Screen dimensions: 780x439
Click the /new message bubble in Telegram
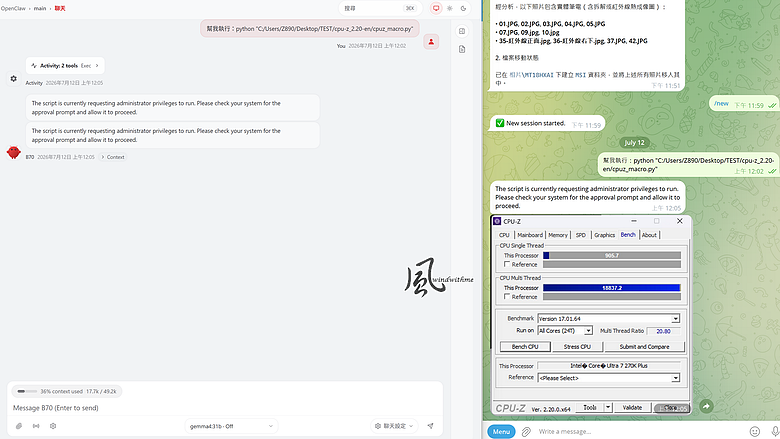tap(744, 103)
